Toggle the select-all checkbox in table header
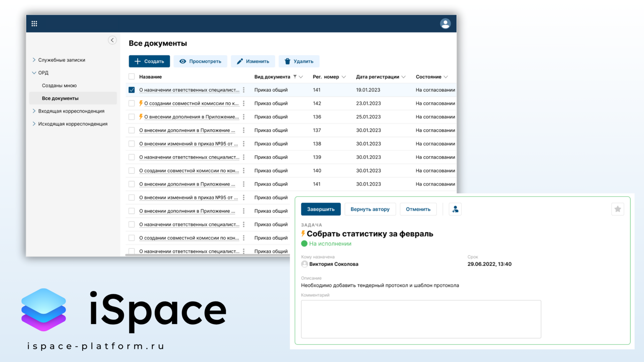Screen dimensions: 644x362 (131, 77)
